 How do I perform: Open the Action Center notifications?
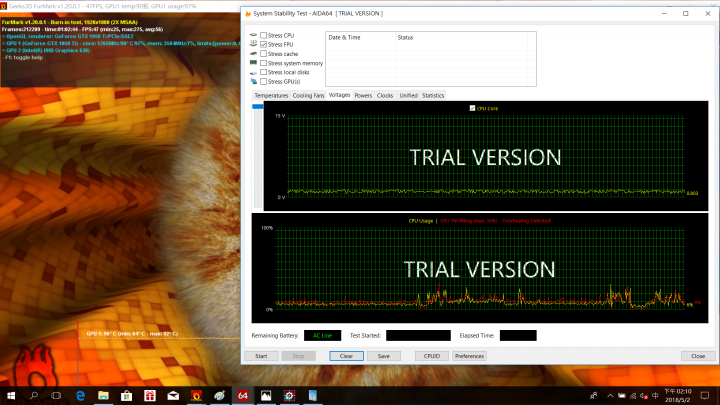click(x=705, y=395)
